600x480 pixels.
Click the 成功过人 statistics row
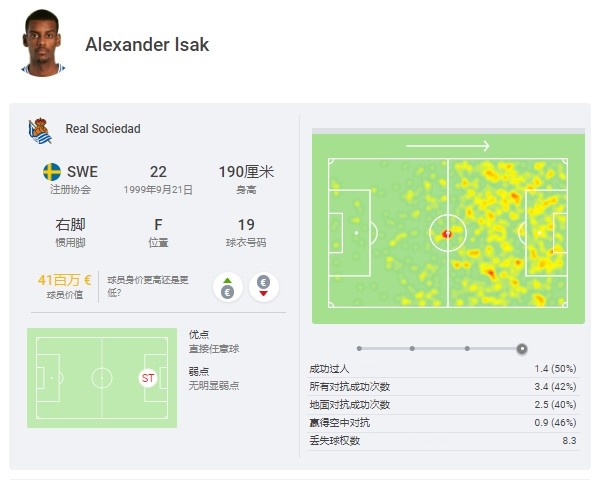click(443, 369)
